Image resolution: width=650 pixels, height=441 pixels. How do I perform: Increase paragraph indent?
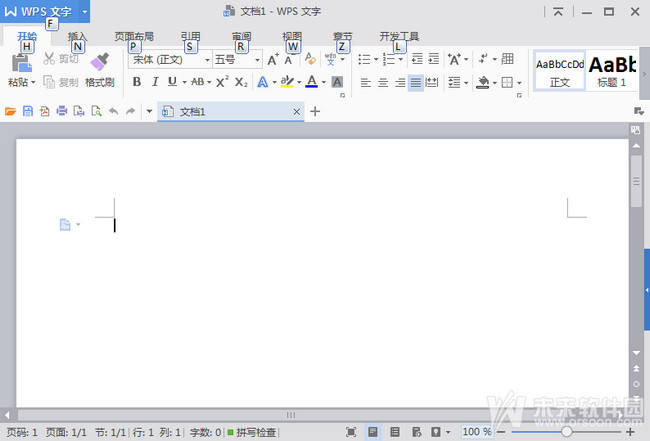point(434,59)
